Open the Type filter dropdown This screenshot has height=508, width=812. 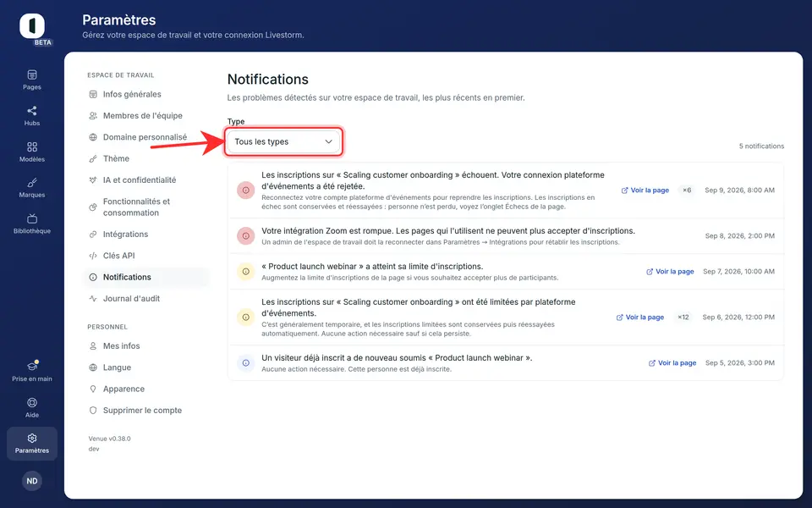pyautogui.click(x=283, y=141)
